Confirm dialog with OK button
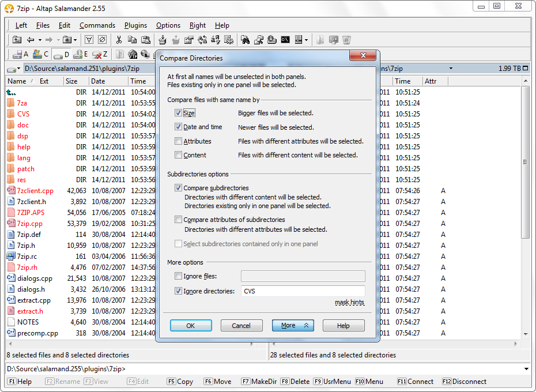Screen dimensions: 536x392 tap(191, 325)
